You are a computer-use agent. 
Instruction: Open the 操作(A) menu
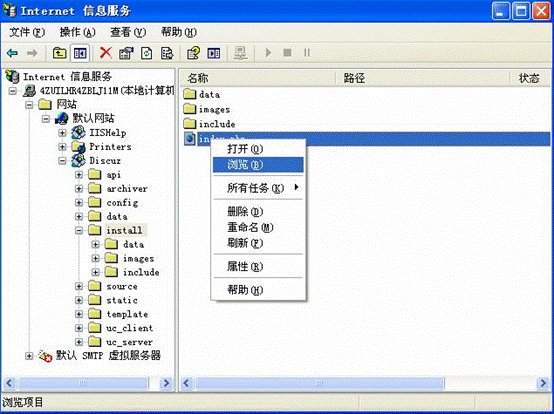(77, 32)
